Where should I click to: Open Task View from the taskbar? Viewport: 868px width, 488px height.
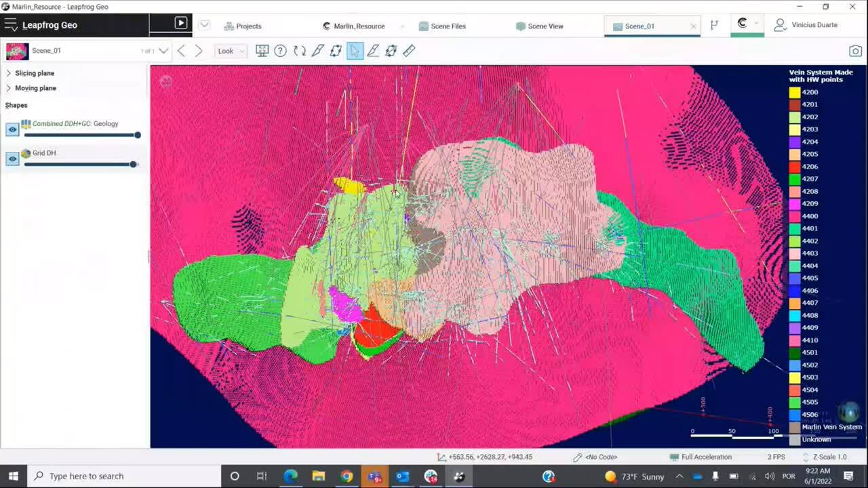tap(262, 476)
